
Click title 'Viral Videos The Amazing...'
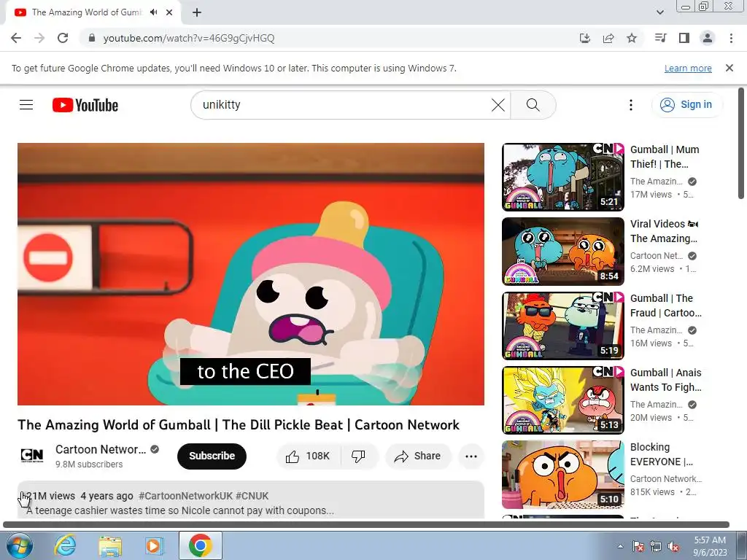664,231
